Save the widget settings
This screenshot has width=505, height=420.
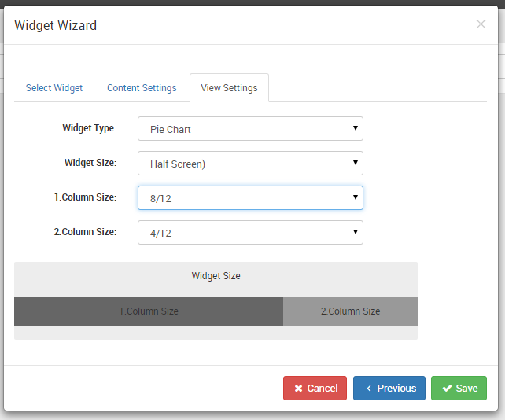point(459,388)
